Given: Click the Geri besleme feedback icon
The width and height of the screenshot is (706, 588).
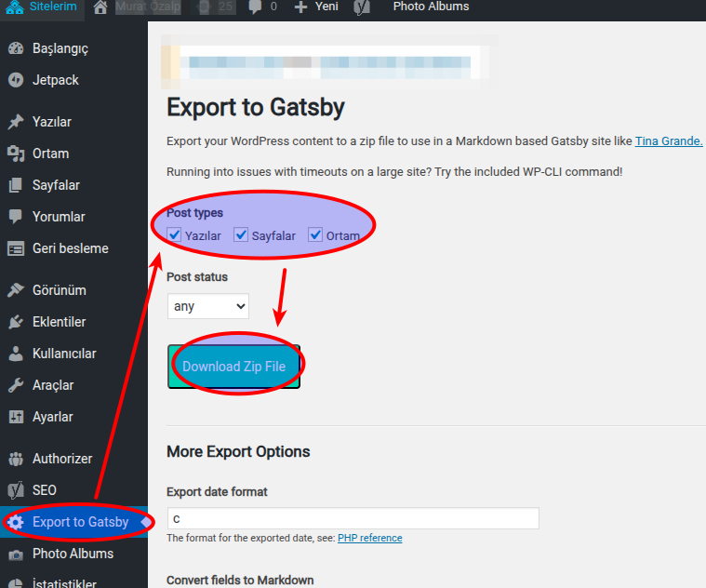Looking at the screenshot, I should [16, 248].
